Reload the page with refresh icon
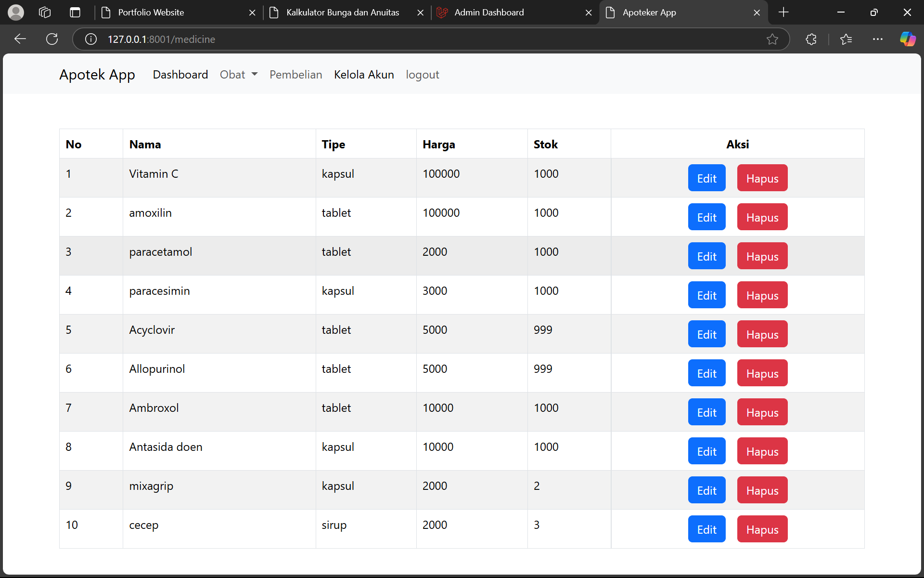Screen dimensions: 924x578 pyautogui.click(x=52, y=39)
